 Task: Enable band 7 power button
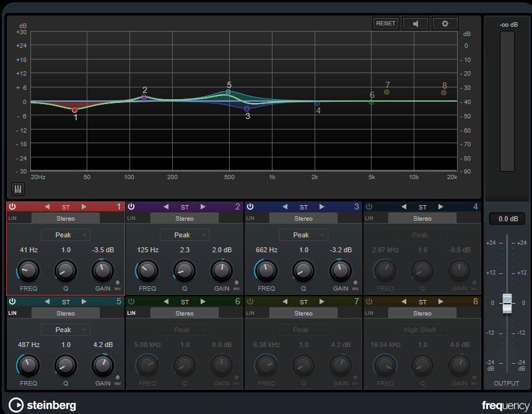[250, 301]
